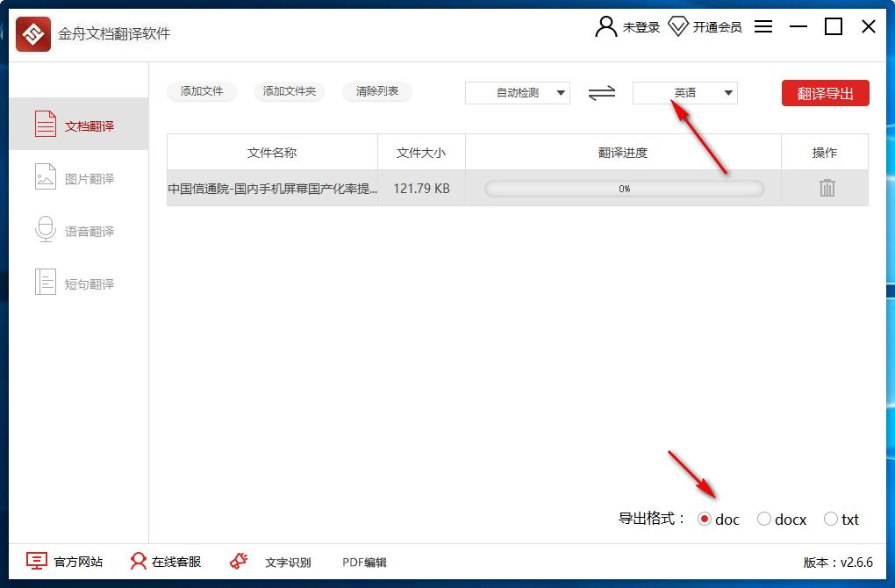
Task: Click the 语音翻译 microphone icon
Action: (45, 229)
